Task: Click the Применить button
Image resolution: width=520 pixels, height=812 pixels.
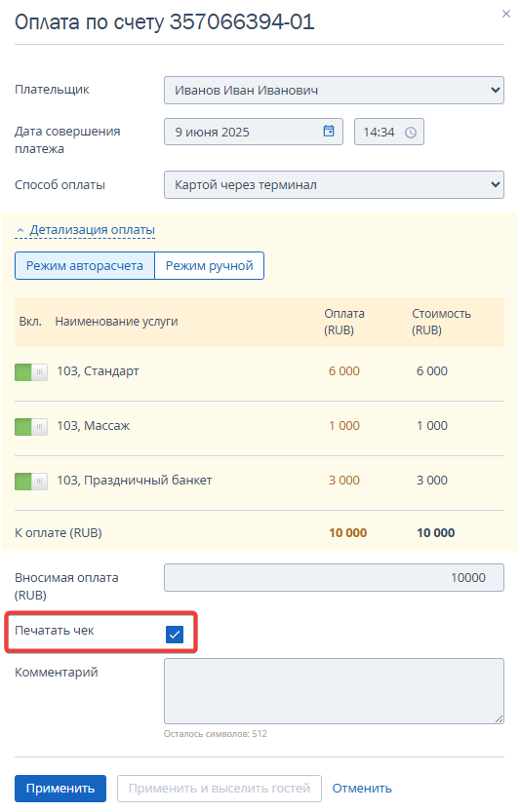Action: (x=60, y=789)
